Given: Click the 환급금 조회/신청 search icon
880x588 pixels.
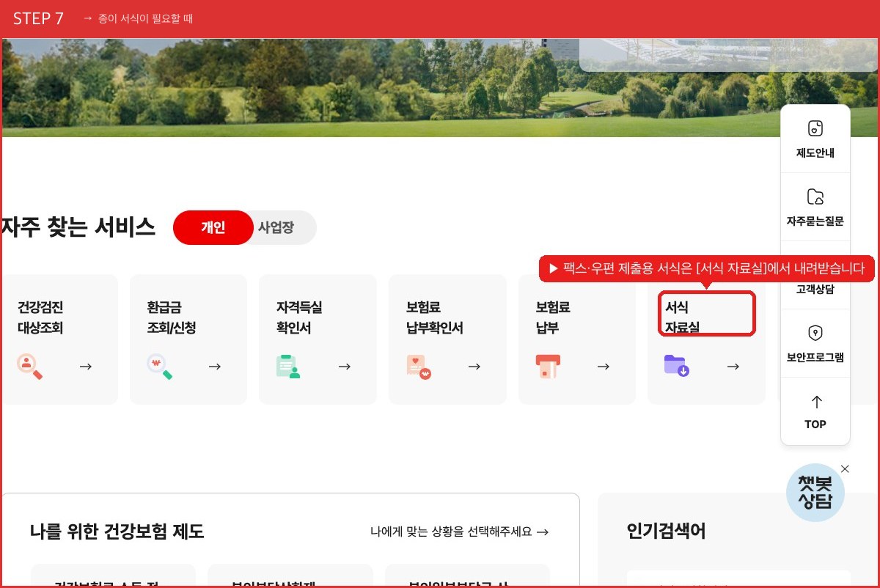Looking at the screenshot, I should click(x=160, y=366).
